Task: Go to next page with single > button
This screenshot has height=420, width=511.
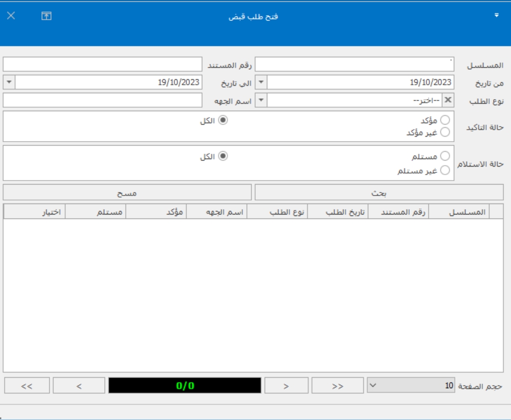Action: click(x=286, y=386)
